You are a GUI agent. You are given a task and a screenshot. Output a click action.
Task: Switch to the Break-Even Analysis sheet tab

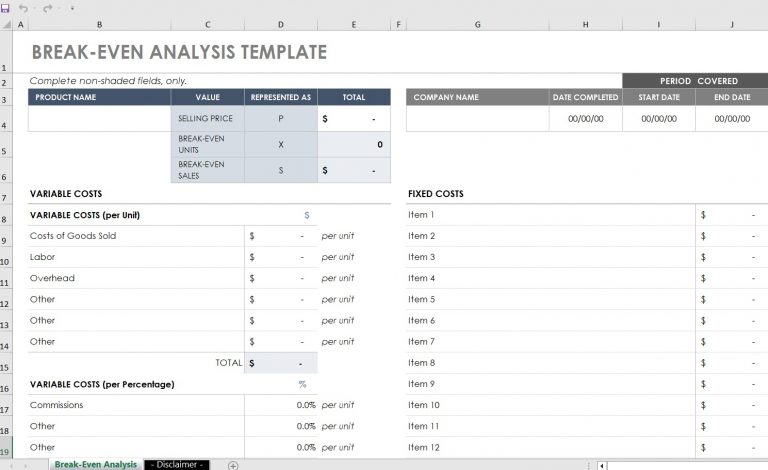tap(96, 464)
